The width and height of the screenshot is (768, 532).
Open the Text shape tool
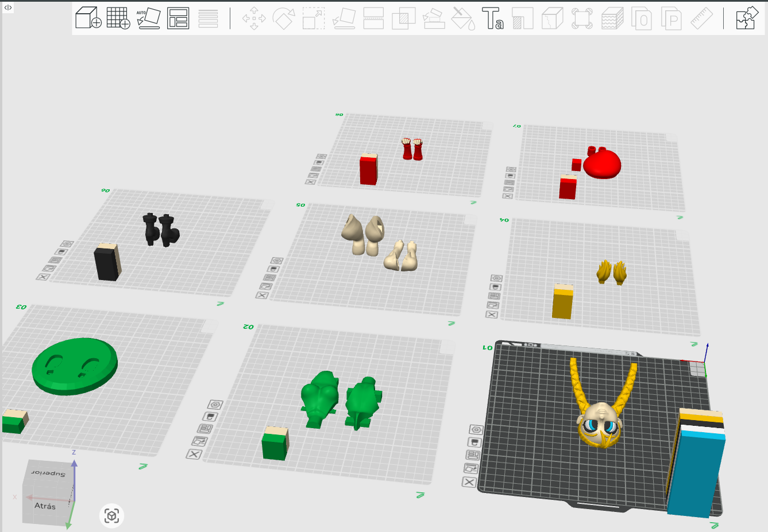pos(493,18)
